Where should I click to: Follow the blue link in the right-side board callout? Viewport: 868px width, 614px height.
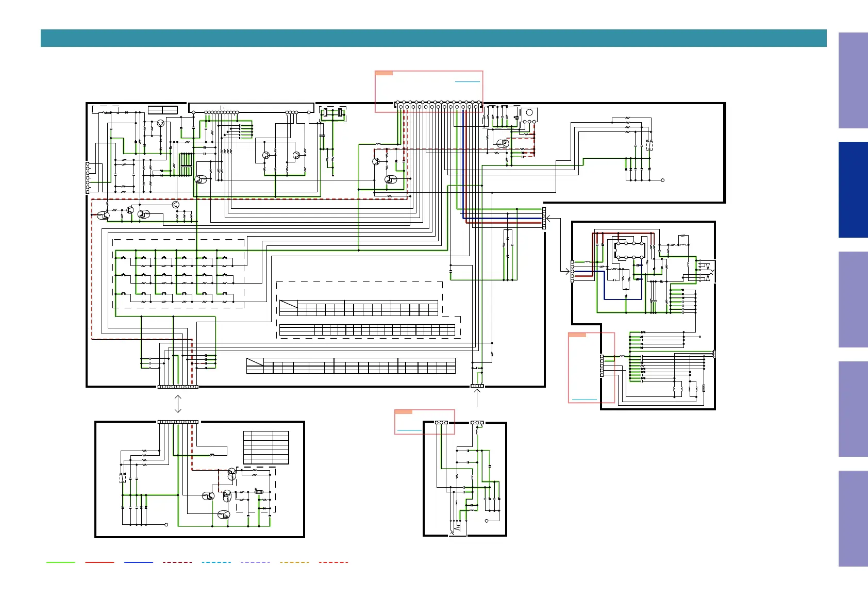585,400
